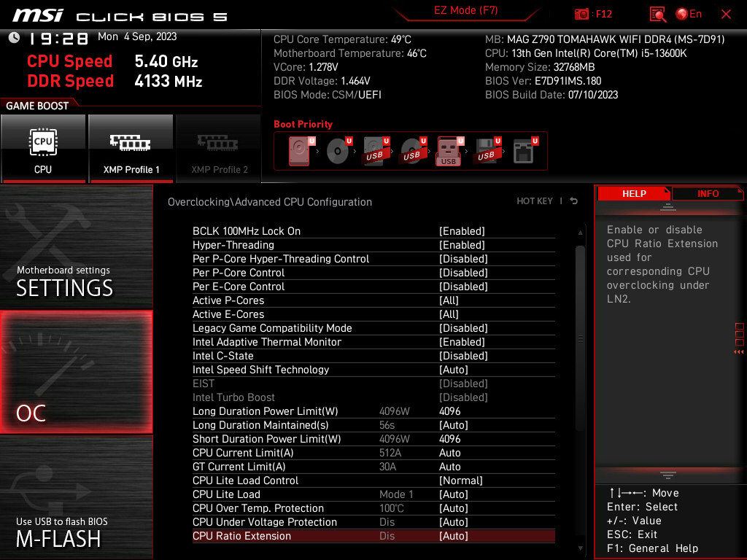Viewport: 747px width, 560px height.
Task: Go back using the return arrow icon
Action: pos(574,201)
